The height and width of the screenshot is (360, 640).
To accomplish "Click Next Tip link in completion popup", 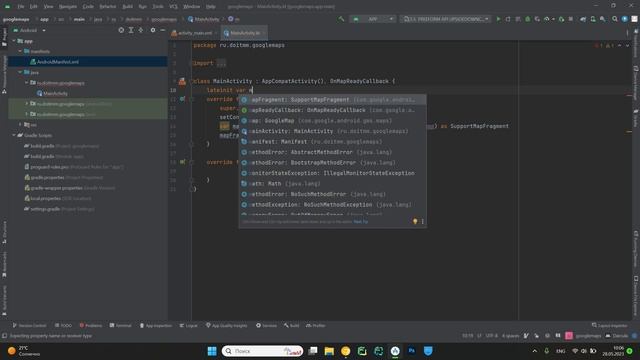I will (361, 222).
